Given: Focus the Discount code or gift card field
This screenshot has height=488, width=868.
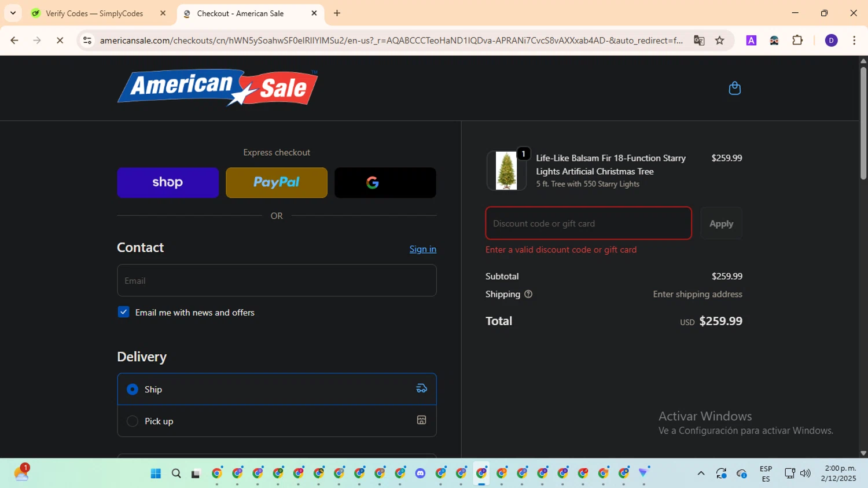Looking at the screenshot, I should (x=589, y=223).
